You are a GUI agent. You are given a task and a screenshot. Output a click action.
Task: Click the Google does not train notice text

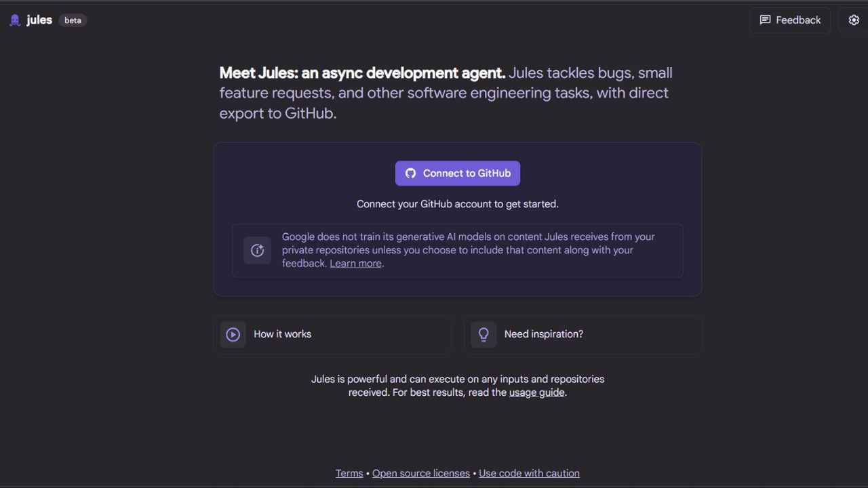(469, 250)
